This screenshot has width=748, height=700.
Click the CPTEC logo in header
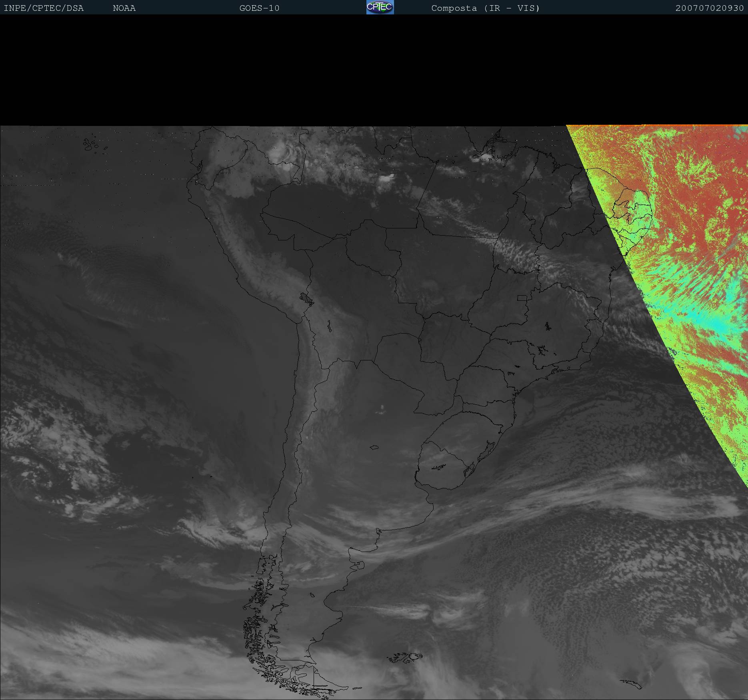pyautogui.click(x=380, y=7)
